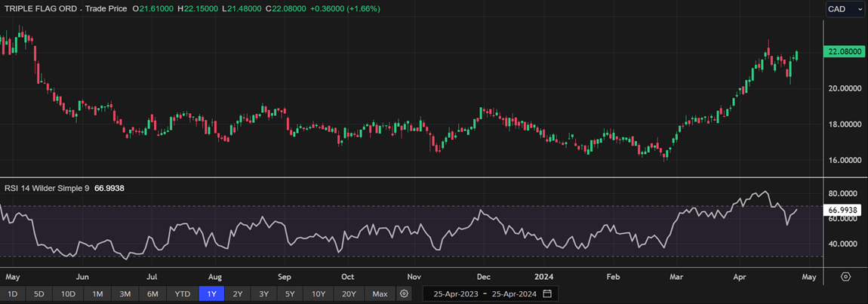Click the 80.0000 RSI axis label
868x304 pixels.
tap(844, 194)
